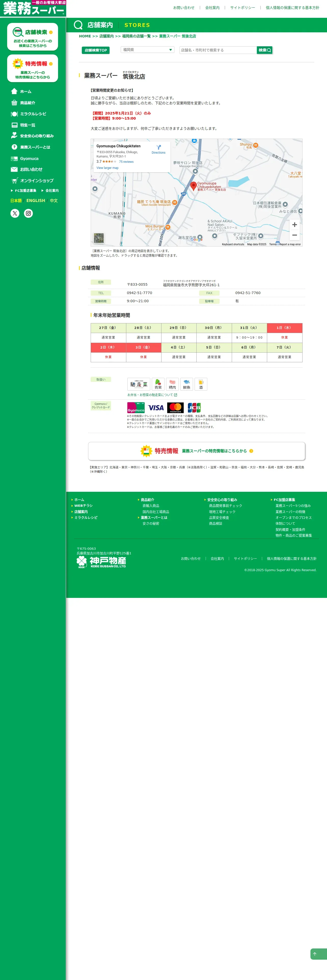Click the 業務スーパー logo
Viewport: 327px width, 980px height.
click(x=33, y=8)
